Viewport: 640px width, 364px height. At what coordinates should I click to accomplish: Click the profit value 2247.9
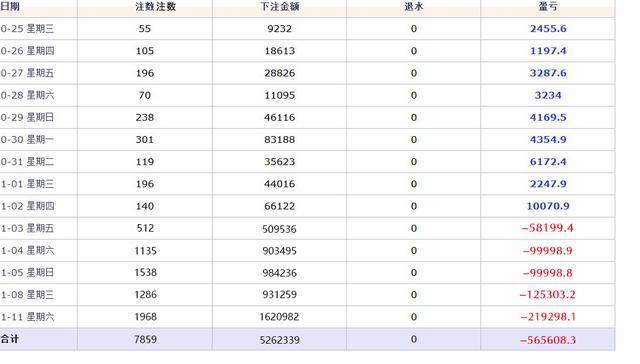point(548,184)
